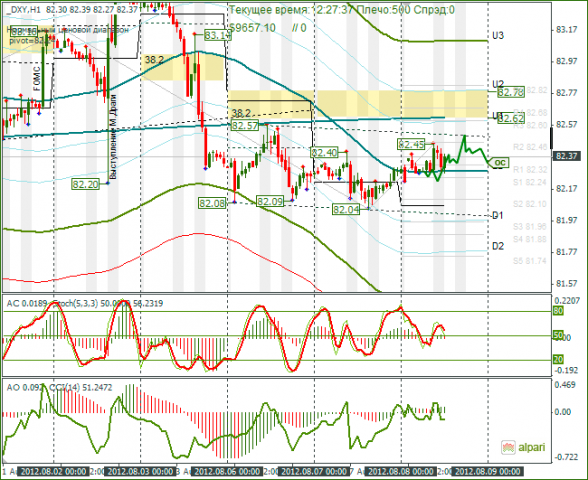588x480 pixels.
Task: Click the upper 38.2 Fibonacci label
Action: [154, 60]
